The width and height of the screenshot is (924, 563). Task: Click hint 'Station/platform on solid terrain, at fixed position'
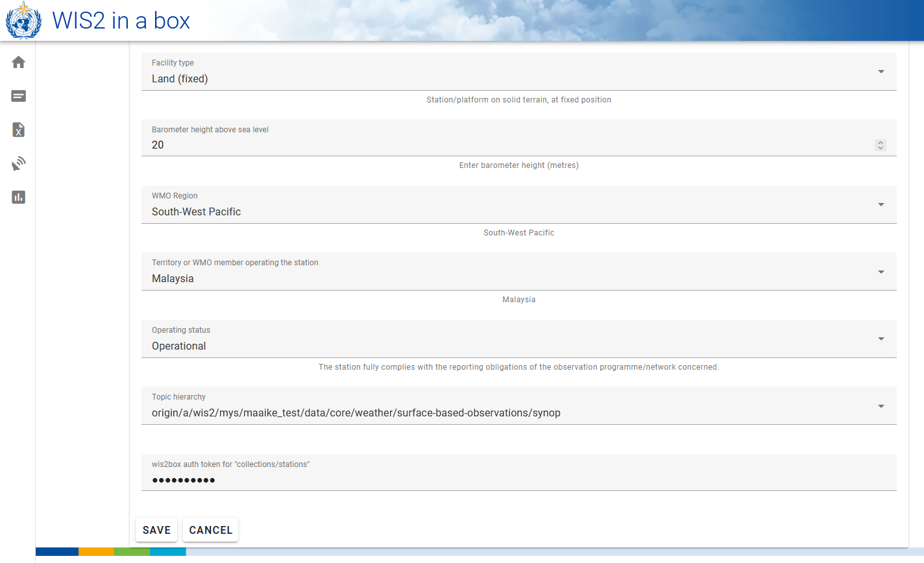click(x=519, y=100)
